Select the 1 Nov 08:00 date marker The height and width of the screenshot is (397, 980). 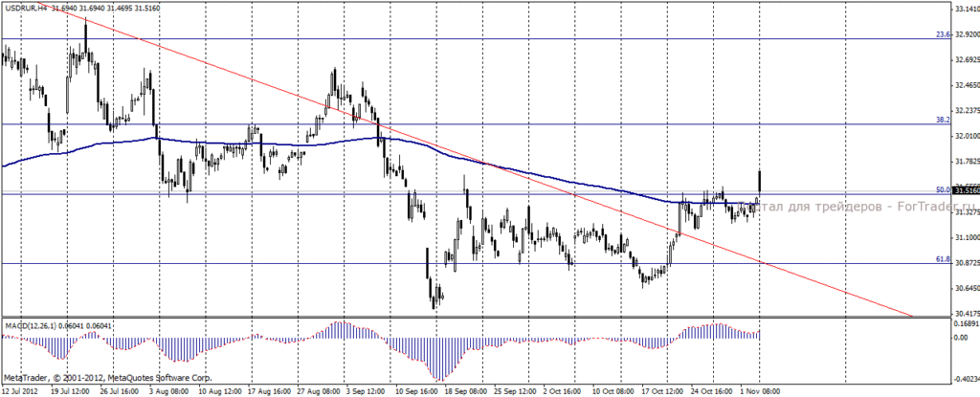click(760, 390)
